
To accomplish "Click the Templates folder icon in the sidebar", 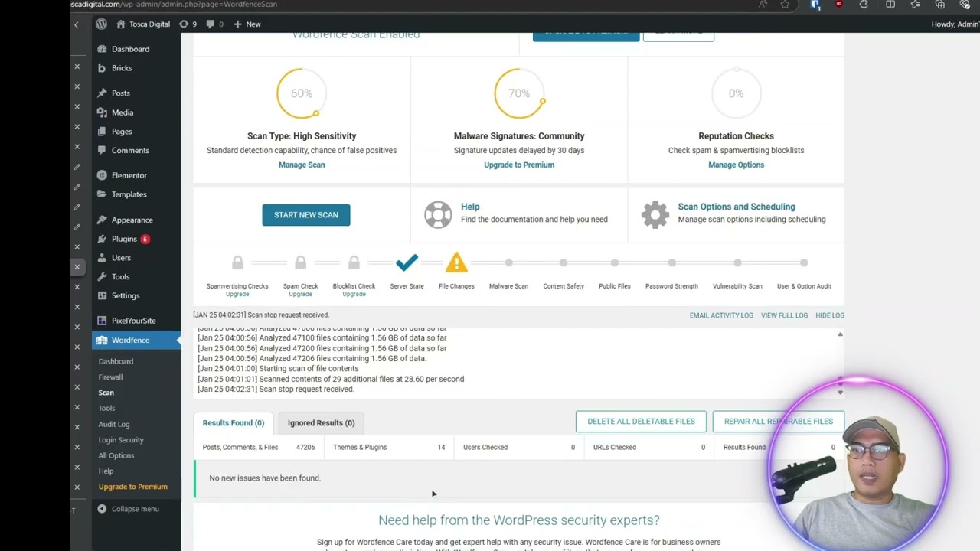I will point(102,194).
